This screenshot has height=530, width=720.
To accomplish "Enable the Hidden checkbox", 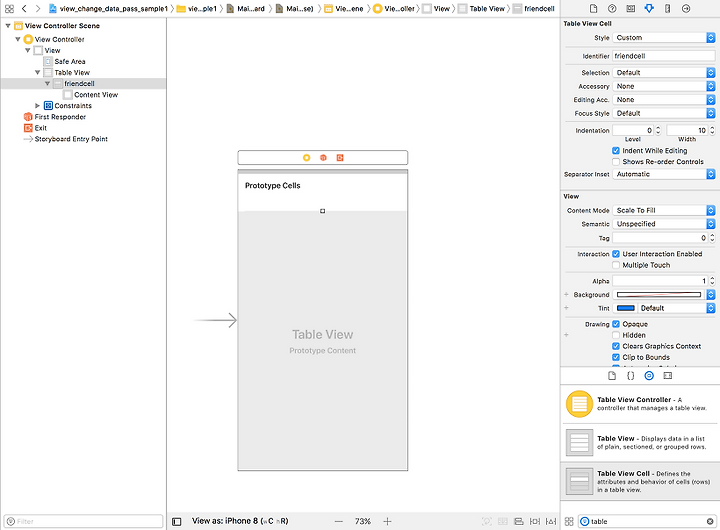I will pyautogui.click(x=616, y=335).
